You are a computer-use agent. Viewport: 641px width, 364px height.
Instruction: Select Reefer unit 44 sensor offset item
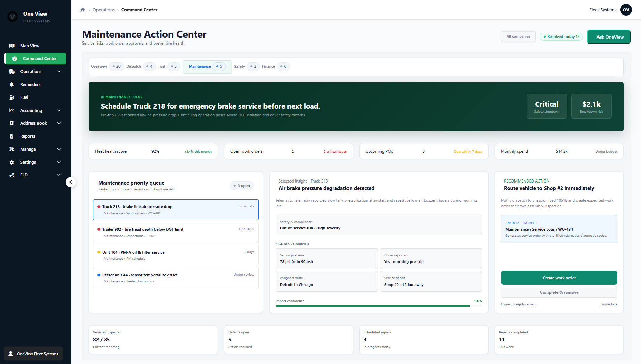176,278
